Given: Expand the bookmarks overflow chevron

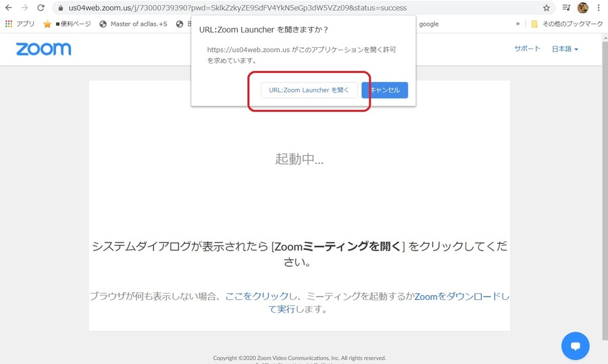Looking at the screenshot, I should coord(517,24).
